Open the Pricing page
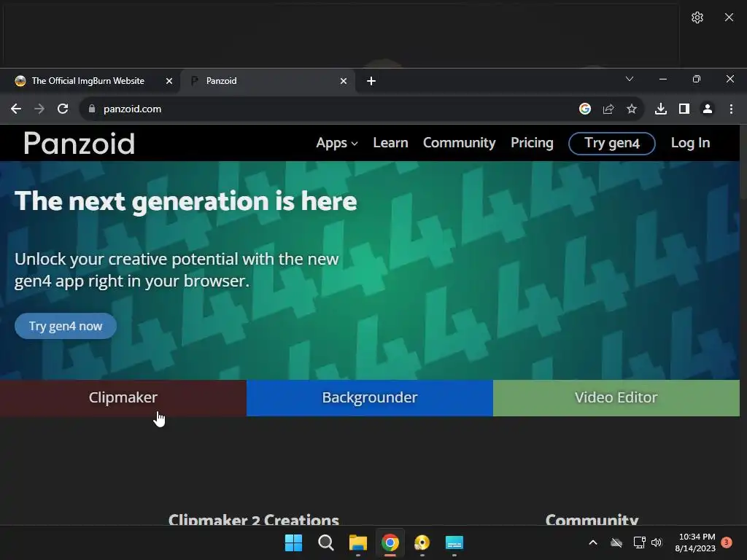The image size is (747, 560). [x=532, y=143]
